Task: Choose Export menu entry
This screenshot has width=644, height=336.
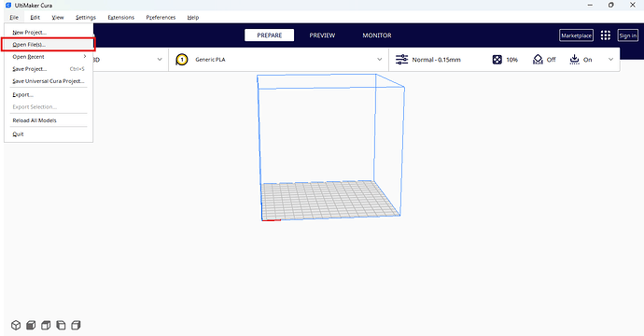Action: coord(49,95)
